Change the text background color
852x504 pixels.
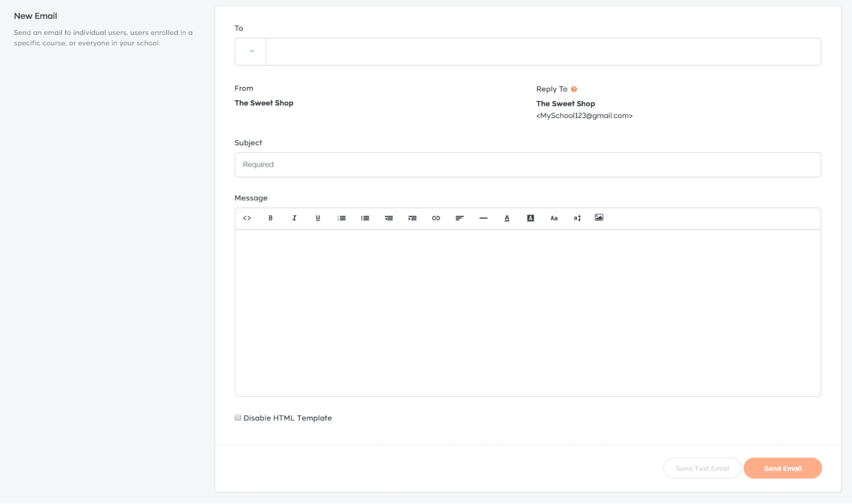[x=530, y=218]
